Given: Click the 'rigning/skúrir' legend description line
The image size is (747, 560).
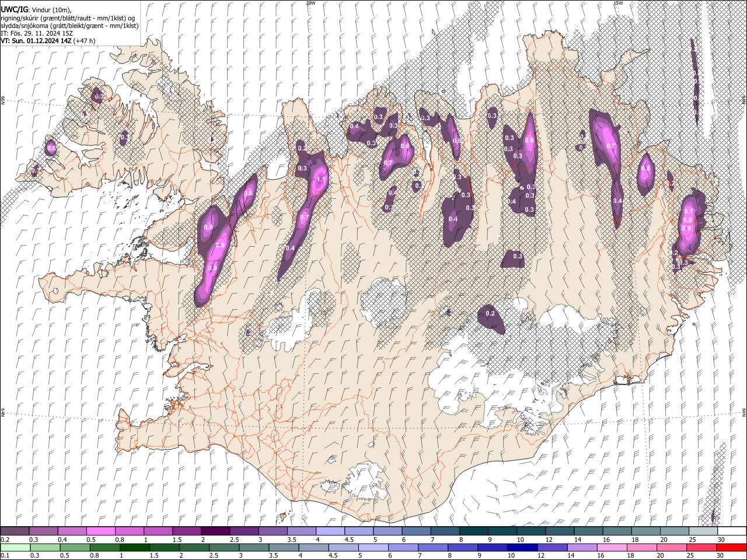Looking at the screenshot, I should click(68, 17).
